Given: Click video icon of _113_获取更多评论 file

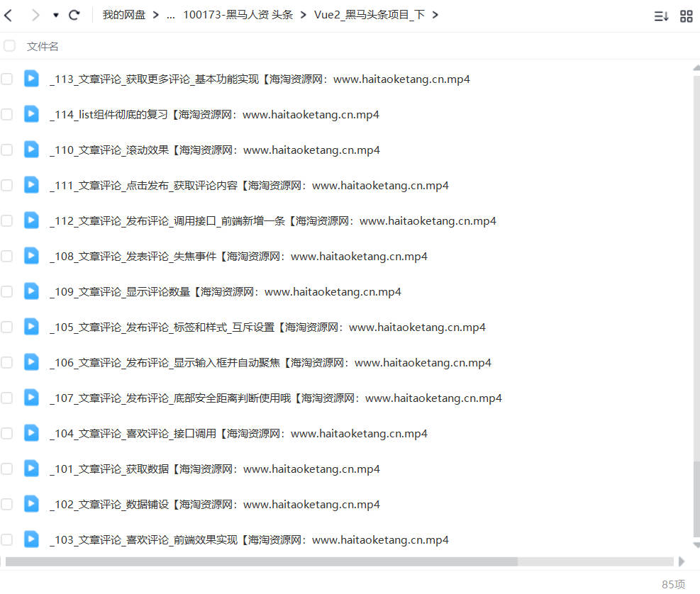Looking at the screenshot, I should tap(31, 79).
